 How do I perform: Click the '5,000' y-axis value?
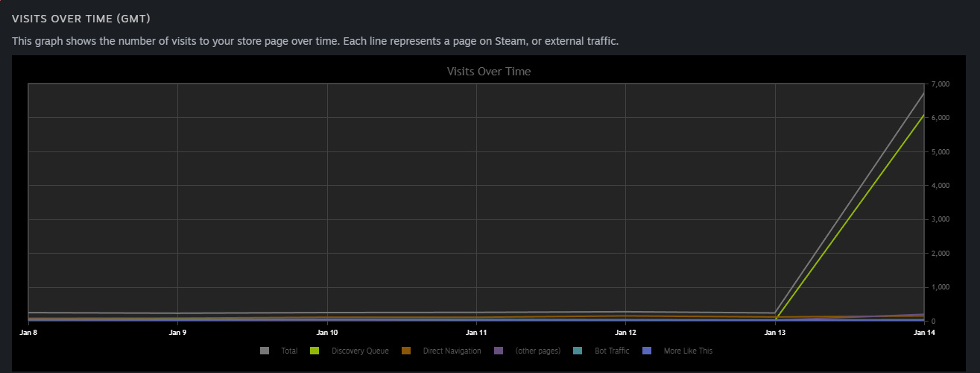pos(939,152)
